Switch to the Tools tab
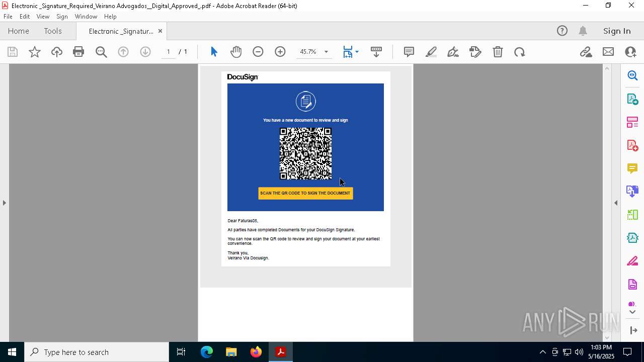644x362 pixels. click(x=53, y=31)
